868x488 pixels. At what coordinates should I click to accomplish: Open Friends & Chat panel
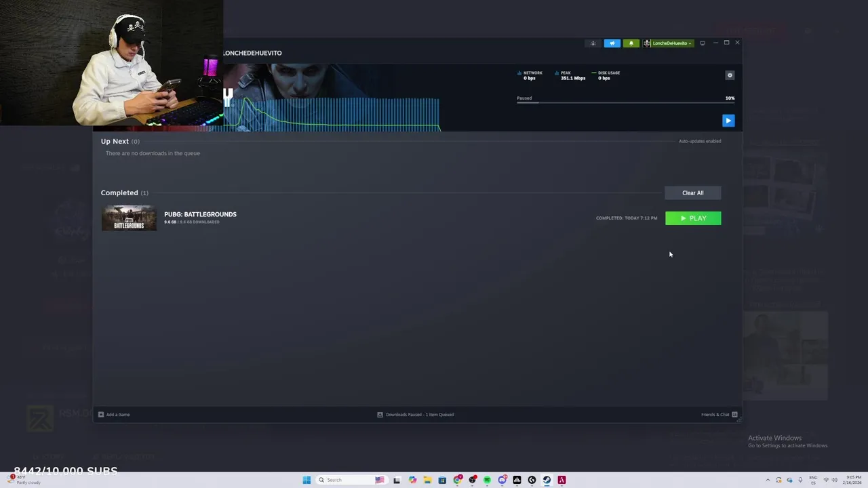coord(719,414)
